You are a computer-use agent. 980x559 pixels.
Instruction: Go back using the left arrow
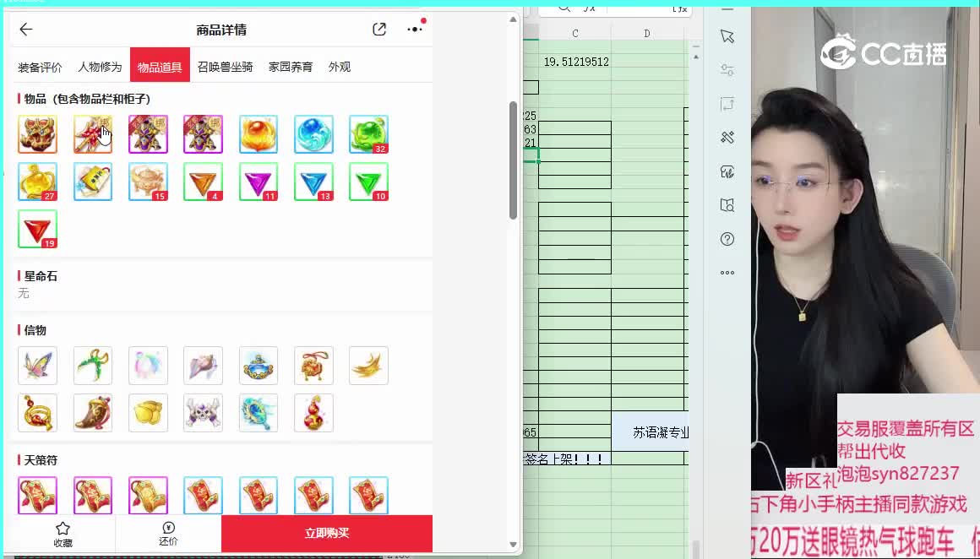(x=26, y=30)
